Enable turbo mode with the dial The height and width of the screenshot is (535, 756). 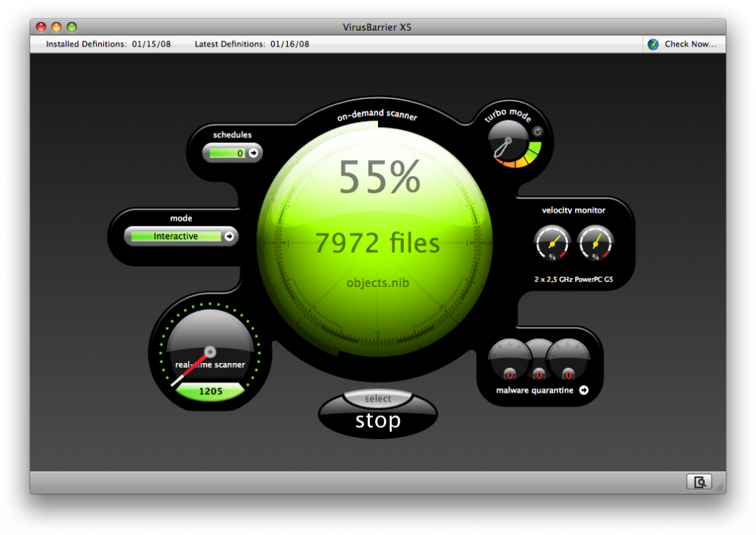point(509,140)
